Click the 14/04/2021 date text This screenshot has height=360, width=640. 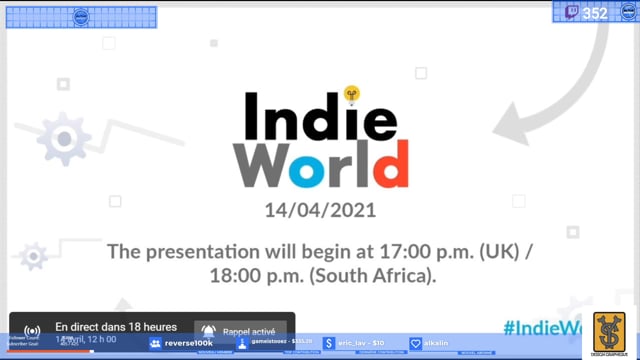pos(320,211)
